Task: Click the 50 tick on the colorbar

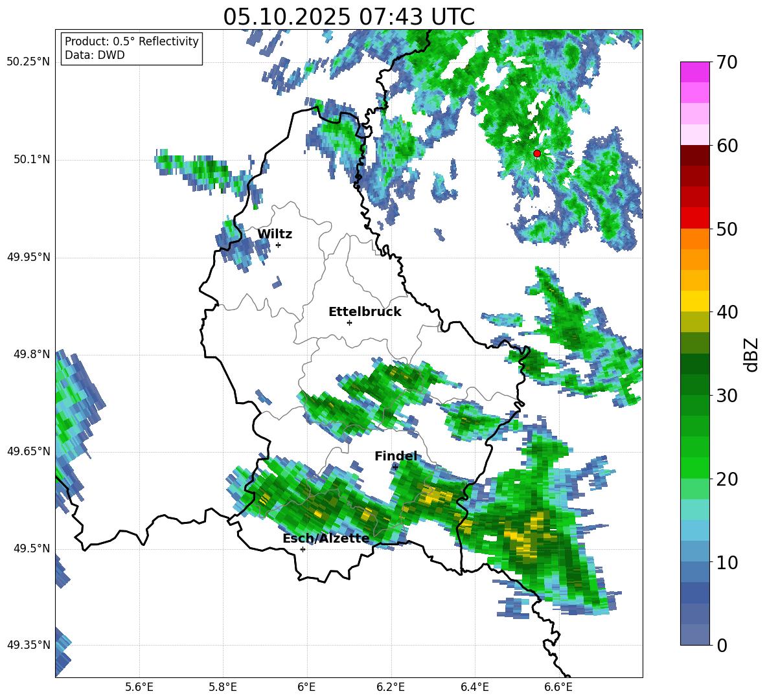Action: 727,229
